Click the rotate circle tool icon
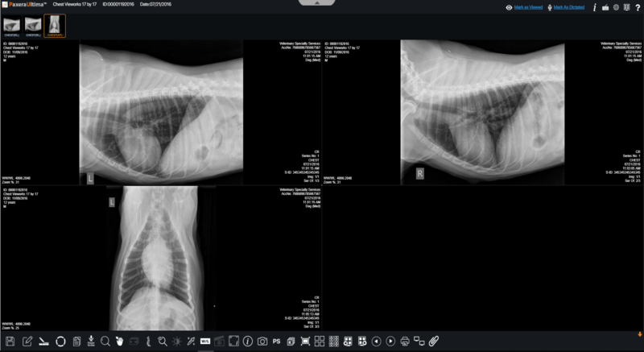Screen dimensions: 644x352 pyautogui.click(x=60, y=342)
